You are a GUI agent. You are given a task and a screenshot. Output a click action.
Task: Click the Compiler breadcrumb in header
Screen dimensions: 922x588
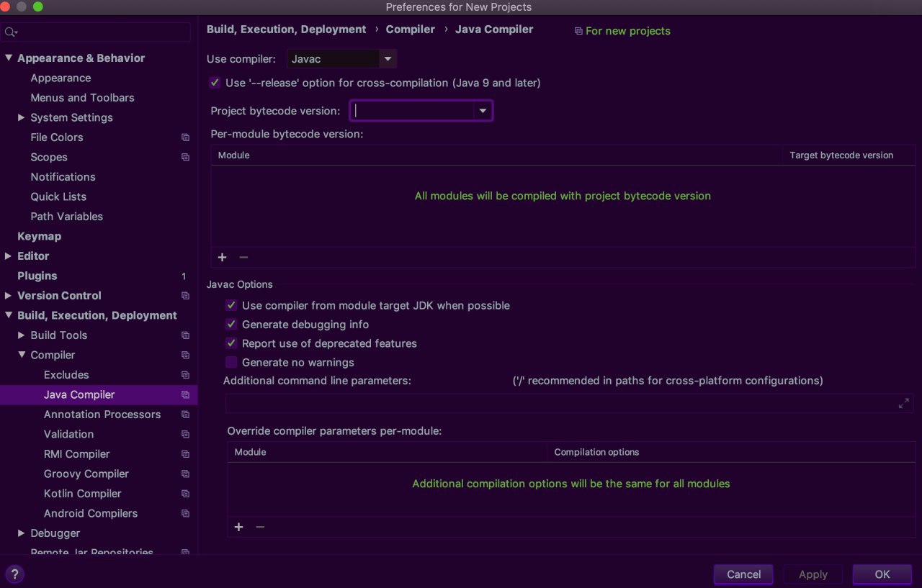point(410,30)
